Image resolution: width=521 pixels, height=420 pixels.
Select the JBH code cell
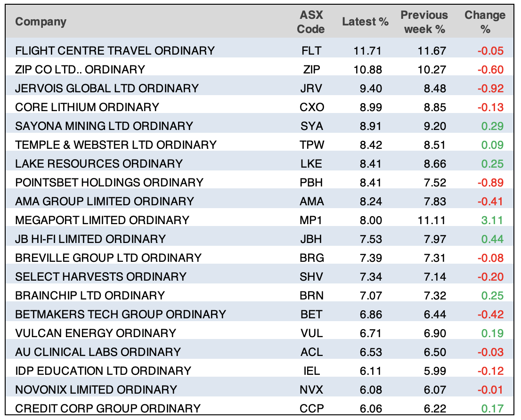[311, 239]
